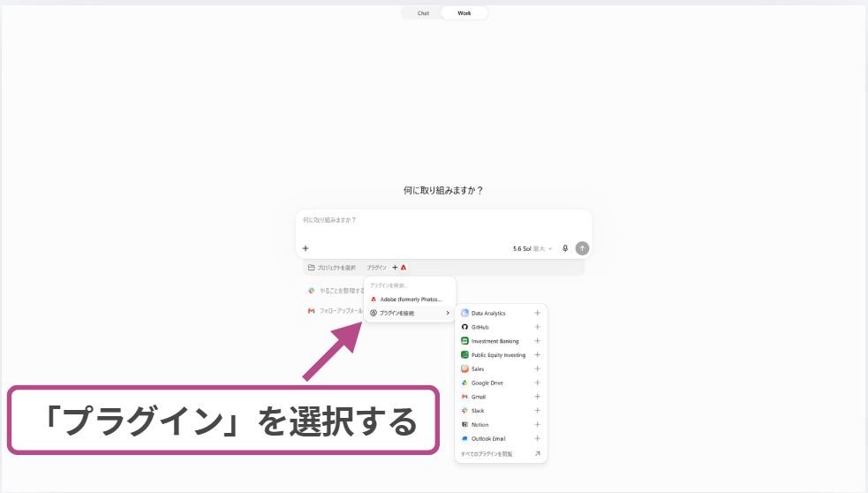
Task: Select Outlook Email in the plugin list
Action: click(x=488, y=439)
